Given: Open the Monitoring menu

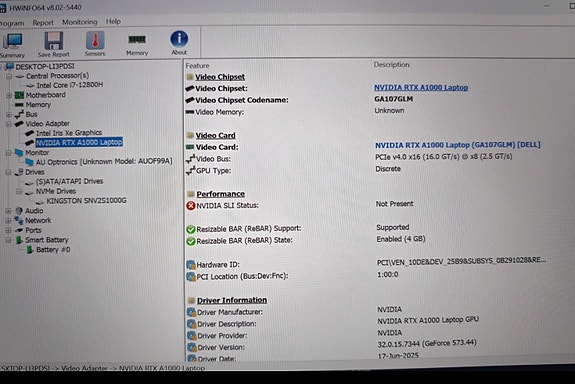Looking at the screenshot, I should [x=80, y=22].
